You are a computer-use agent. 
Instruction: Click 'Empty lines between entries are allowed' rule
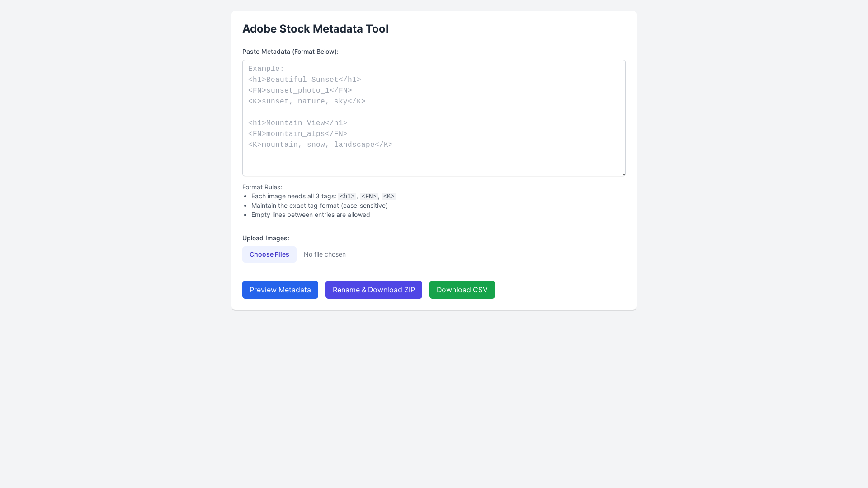pos(311,215)
